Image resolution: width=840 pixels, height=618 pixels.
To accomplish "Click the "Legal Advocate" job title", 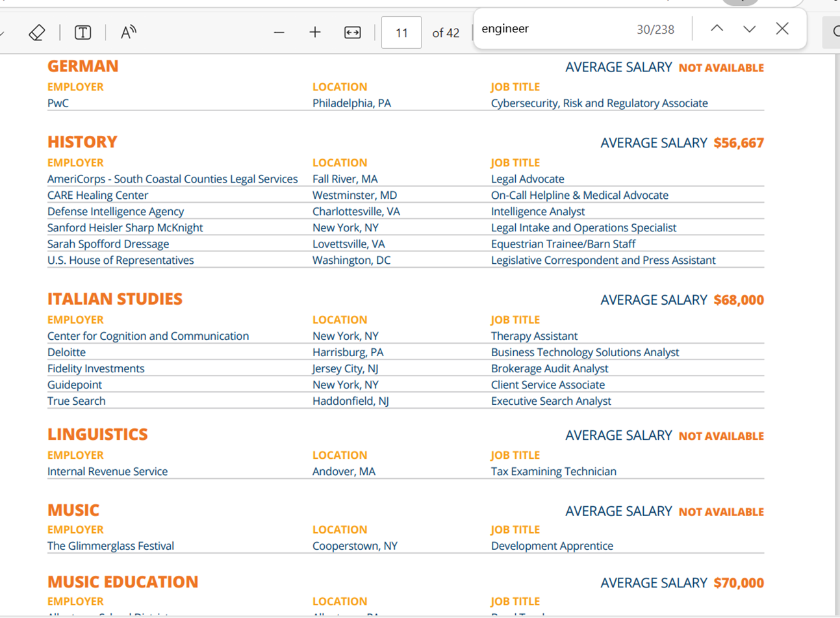I will coord(528,179).
